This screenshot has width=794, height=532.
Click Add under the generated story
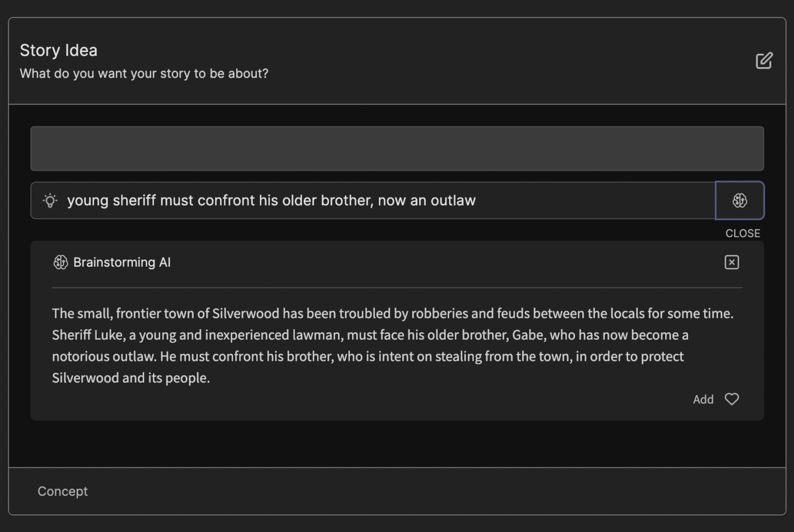tap(703, 399)
